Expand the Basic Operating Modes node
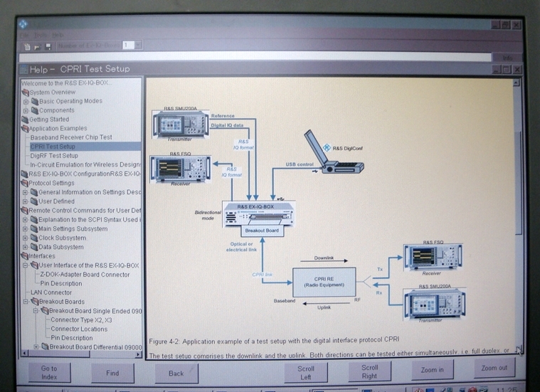The width and height of the screenshot is (540, 392). click(x=26, y=102)
